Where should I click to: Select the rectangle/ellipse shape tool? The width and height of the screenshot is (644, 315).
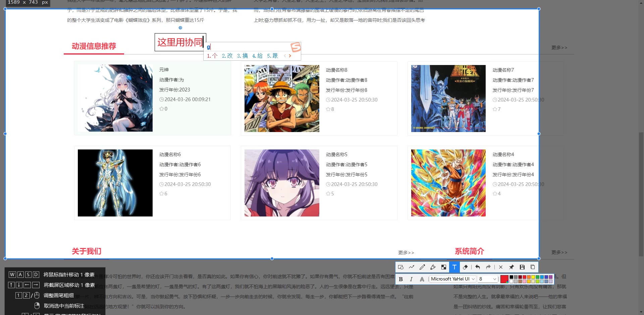point(400,267)
